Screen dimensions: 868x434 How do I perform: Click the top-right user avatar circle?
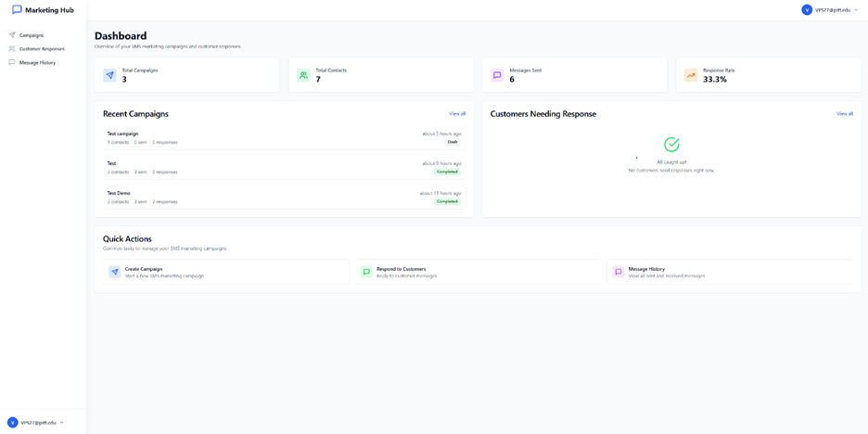807,10
